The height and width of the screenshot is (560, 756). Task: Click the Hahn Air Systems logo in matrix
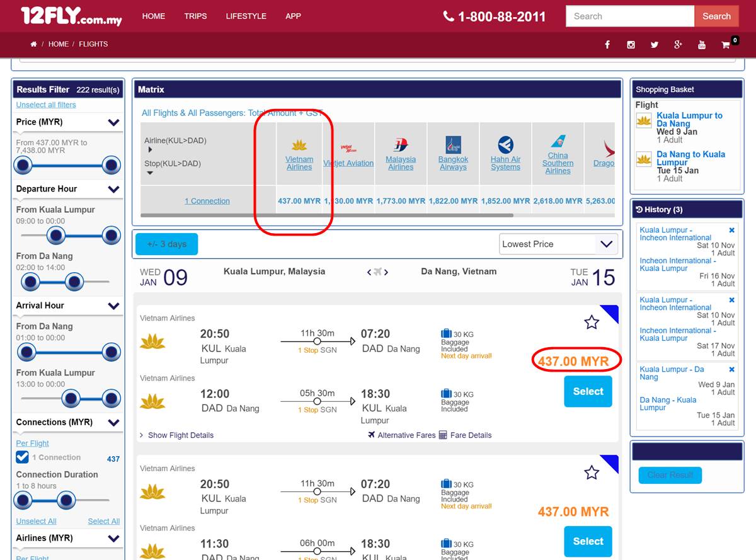click(506, 144)
